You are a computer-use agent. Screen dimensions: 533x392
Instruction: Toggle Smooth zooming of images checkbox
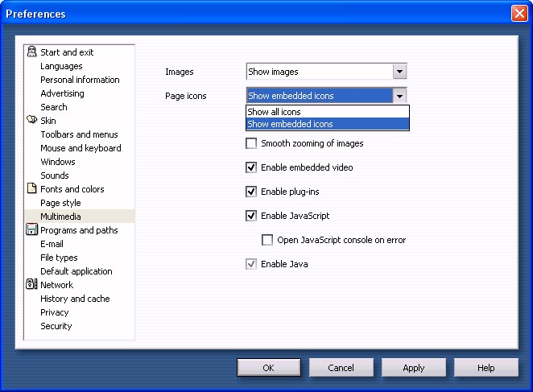(x=251, y=144)
